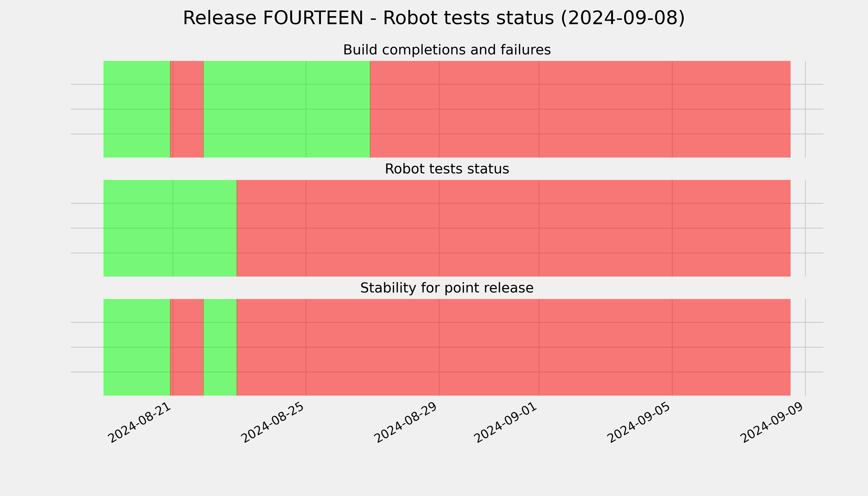The height and width of the screenshot is (496, 868).
Task: Click red segment in Robot tests status chart
Action: pos(513,228)
